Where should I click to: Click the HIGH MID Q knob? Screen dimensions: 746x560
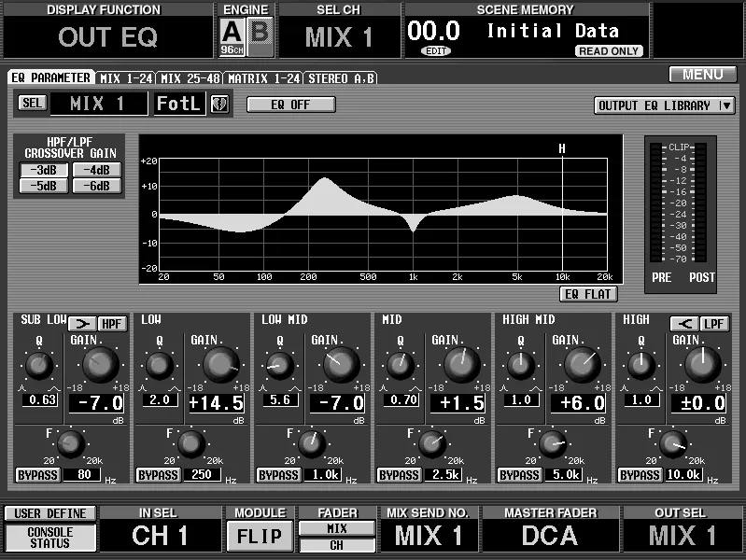tap(520, 366)
